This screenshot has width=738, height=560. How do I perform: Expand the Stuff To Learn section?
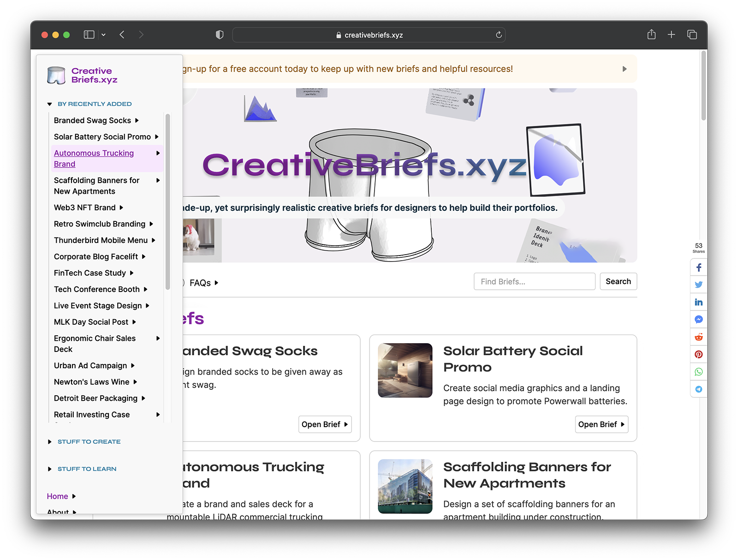point(82,469)
